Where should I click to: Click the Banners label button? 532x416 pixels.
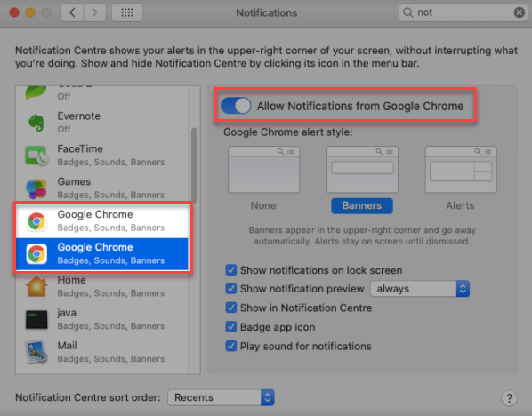coord(362,206)
